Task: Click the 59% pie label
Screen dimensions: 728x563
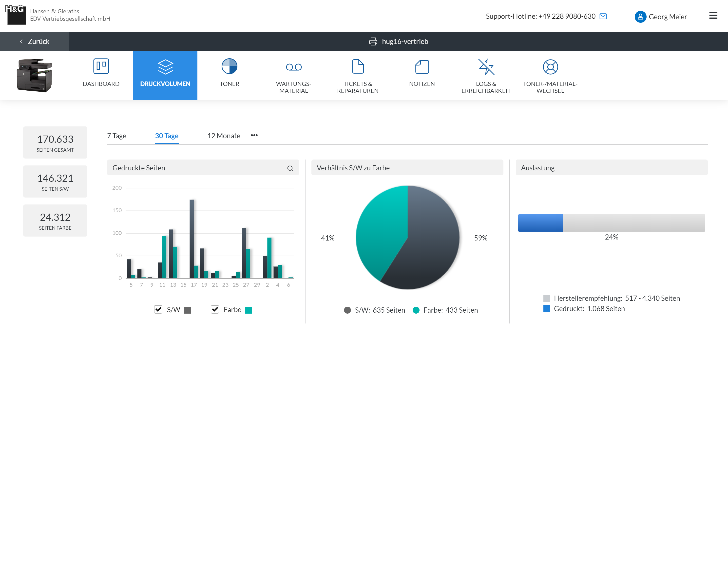Action: pos(480,238)
